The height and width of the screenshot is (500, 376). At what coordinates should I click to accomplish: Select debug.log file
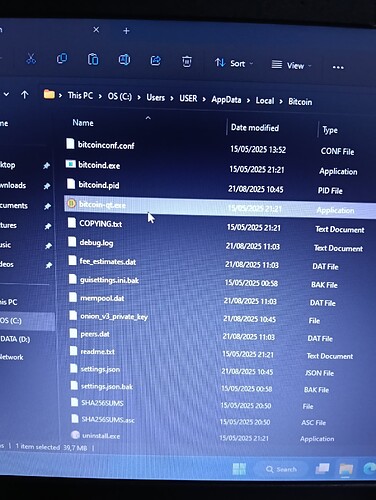[96, 243]
